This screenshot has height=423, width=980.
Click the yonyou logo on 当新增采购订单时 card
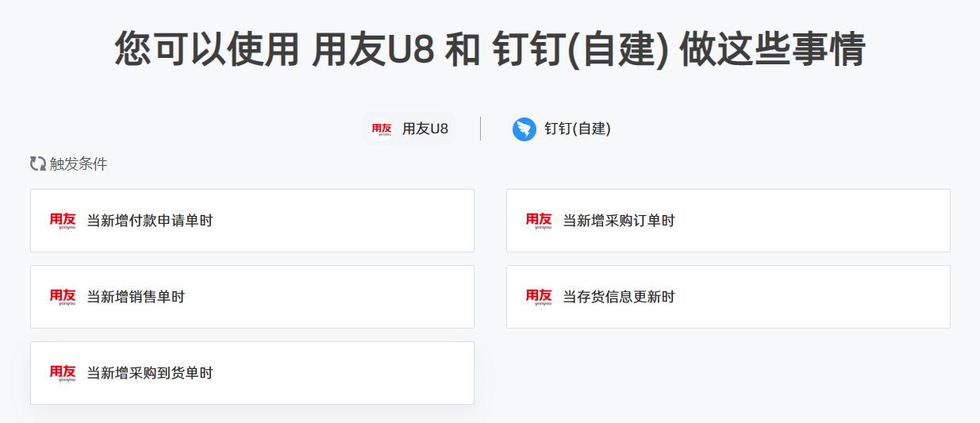click(x=539, y=221)
